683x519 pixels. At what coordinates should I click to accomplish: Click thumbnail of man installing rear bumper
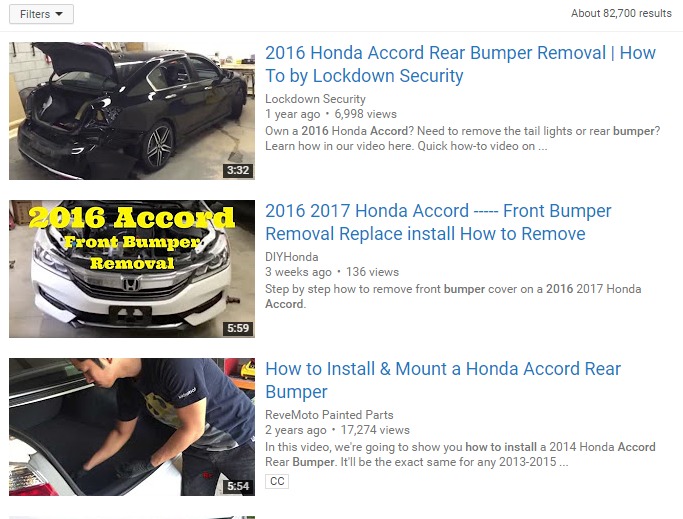click(132, 427)
